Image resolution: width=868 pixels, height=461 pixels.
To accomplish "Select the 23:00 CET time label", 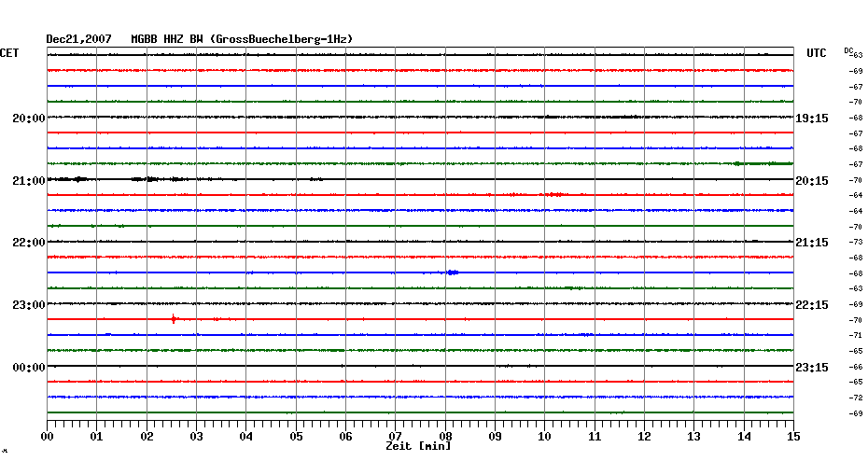I will (29, 305).
